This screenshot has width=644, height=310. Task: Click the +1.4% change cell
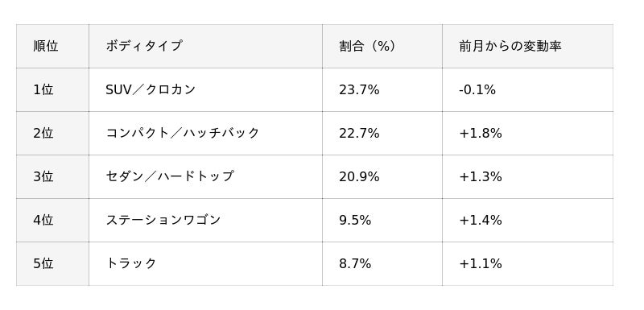tap(527, 220)
